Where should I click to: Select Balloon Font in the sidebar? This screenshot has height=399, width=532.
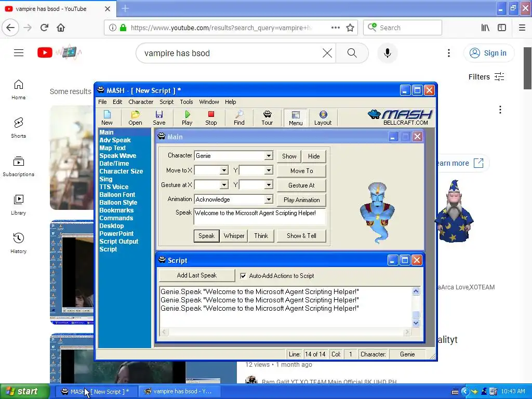click(117, 195)
